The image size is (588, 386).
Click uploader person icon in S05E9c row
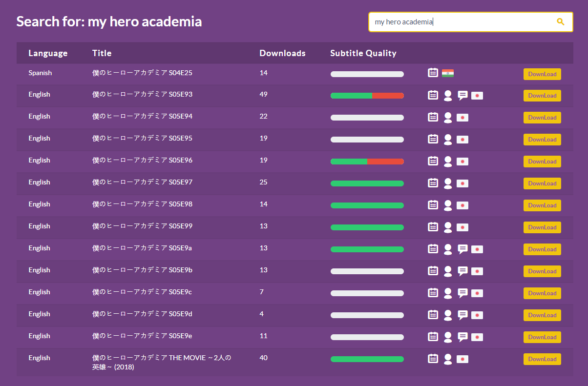(x=448, y=293)
